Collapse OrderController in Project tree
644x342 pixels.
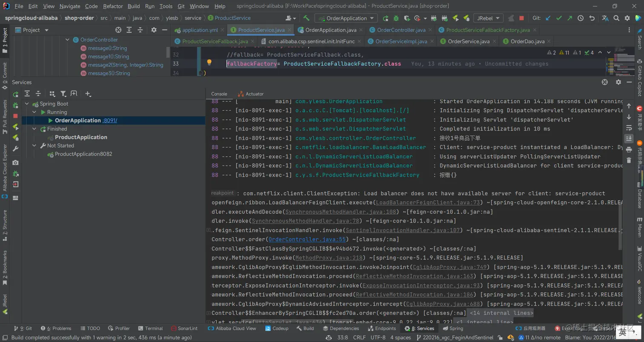[67, 40]
